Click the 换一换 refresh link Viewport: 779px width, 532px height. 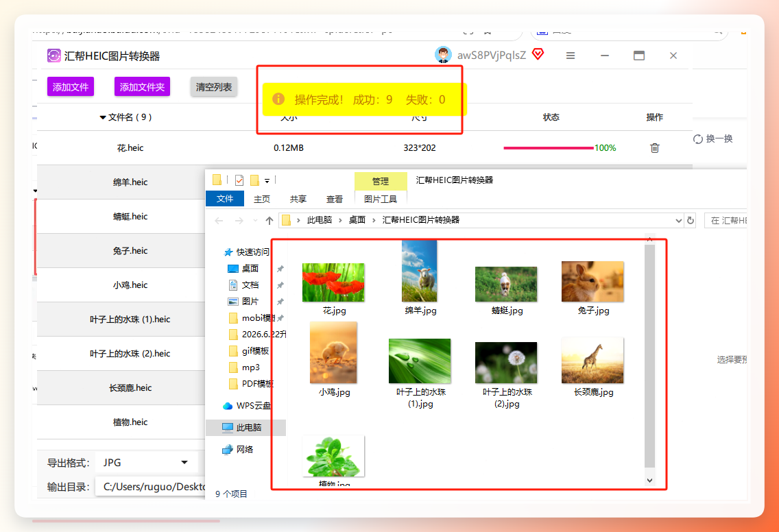click(713, 138)
